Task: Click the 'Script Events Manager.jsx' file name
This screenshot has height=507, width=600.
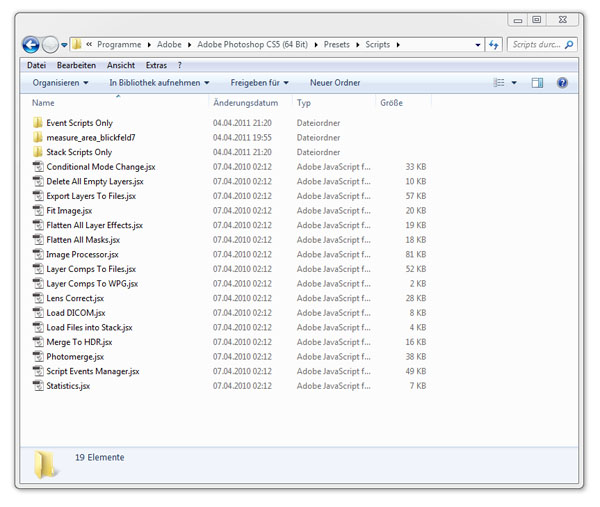Action: 93,371
